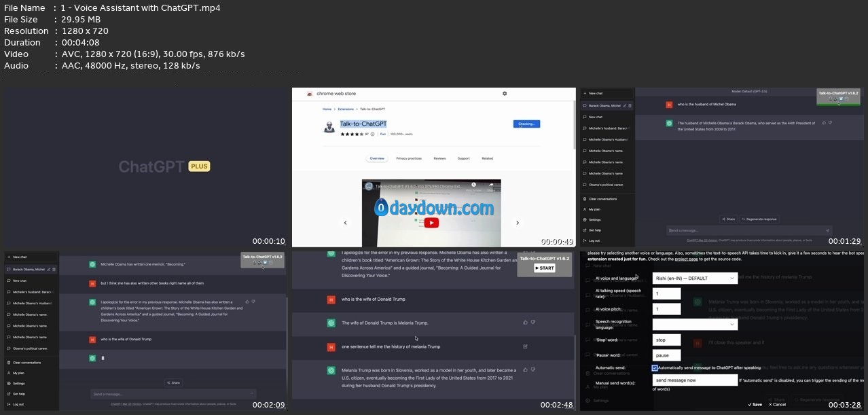Log out from the 01:29 frame sidebar
Image resolution: width=868 pixels, height=415 pixels.
pos(606,240)
